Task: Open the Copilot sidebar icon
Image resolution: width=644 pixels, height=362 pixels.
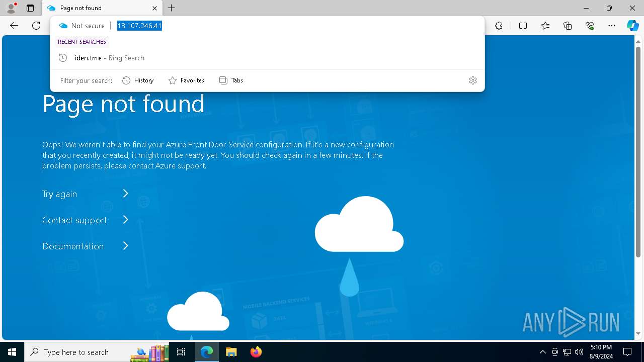Action: (x=632, y=26)
